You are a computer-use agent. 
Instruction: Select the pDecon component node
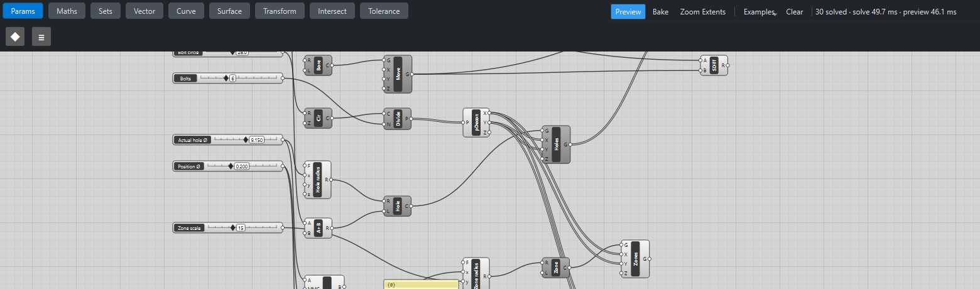pos(476,123)
